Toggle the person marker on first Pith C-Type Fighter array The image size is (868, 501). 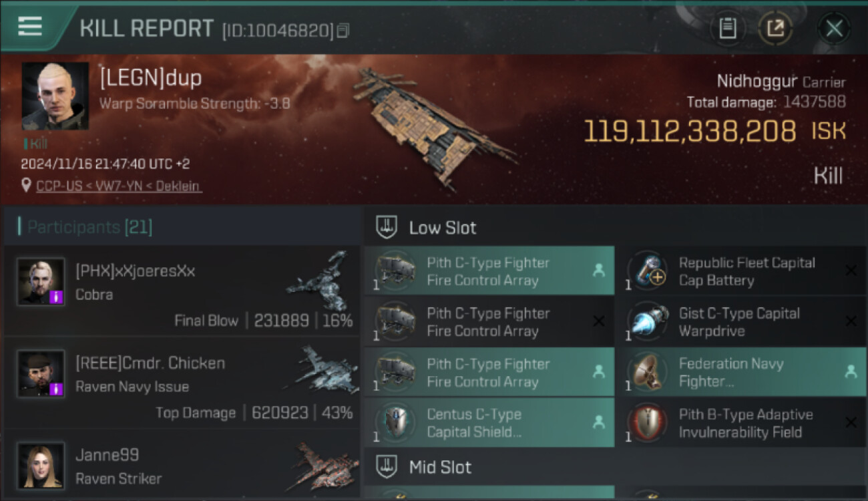click(598, 271)
